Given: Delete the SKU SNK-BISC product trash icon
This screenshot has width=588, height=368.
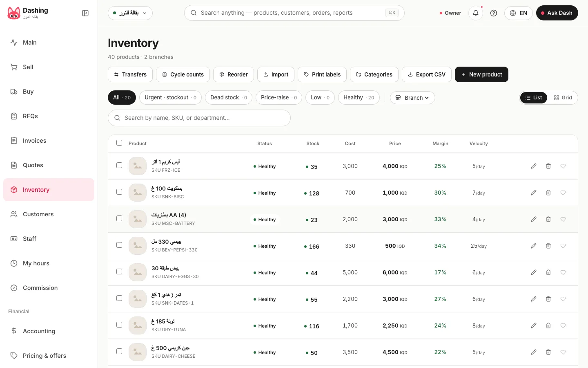Looking at the screenshot, I should (x=548, y=193).
